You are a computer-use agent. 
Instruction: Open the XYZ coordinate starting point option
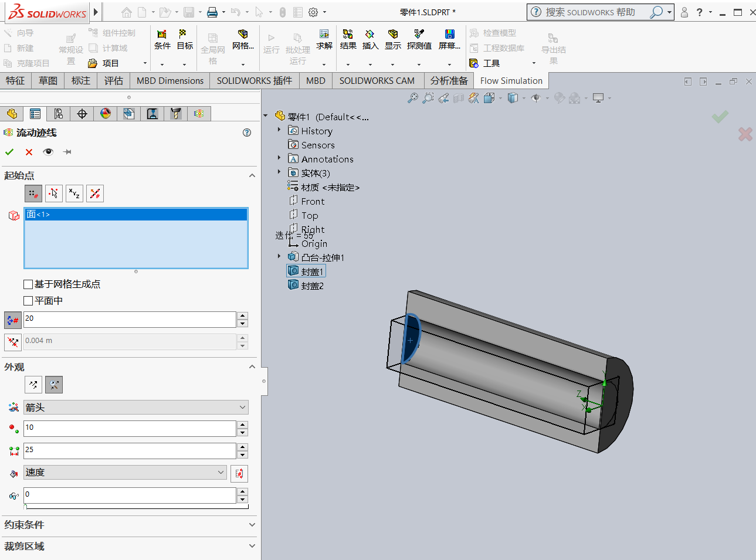74,193
